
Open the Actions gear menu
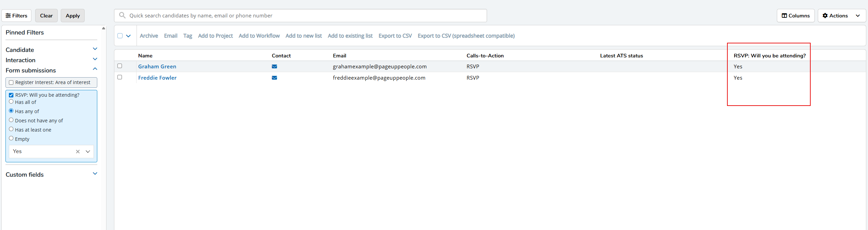841,16
